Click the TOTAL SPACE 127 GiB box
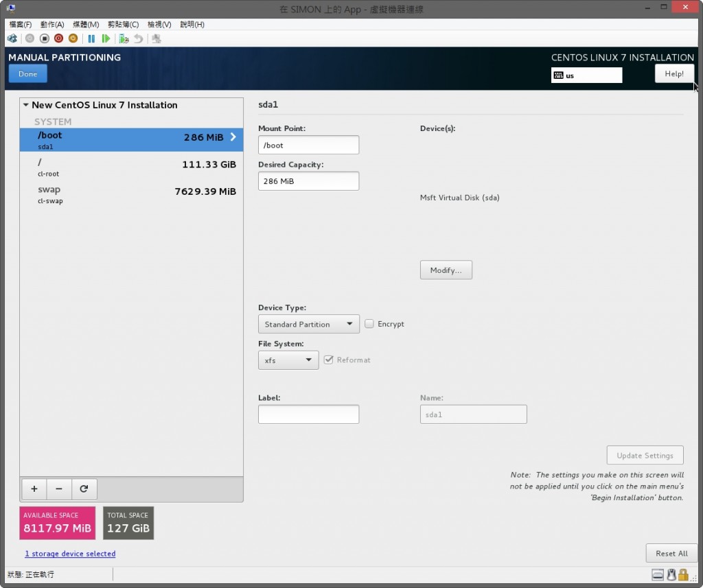 coord(128,523)
